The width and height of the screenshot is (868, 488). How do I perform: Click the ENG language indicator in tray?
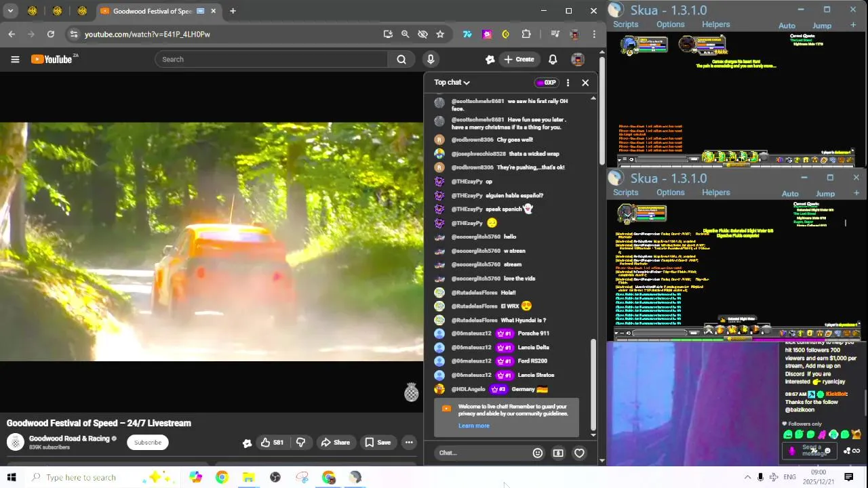(789, 477)
